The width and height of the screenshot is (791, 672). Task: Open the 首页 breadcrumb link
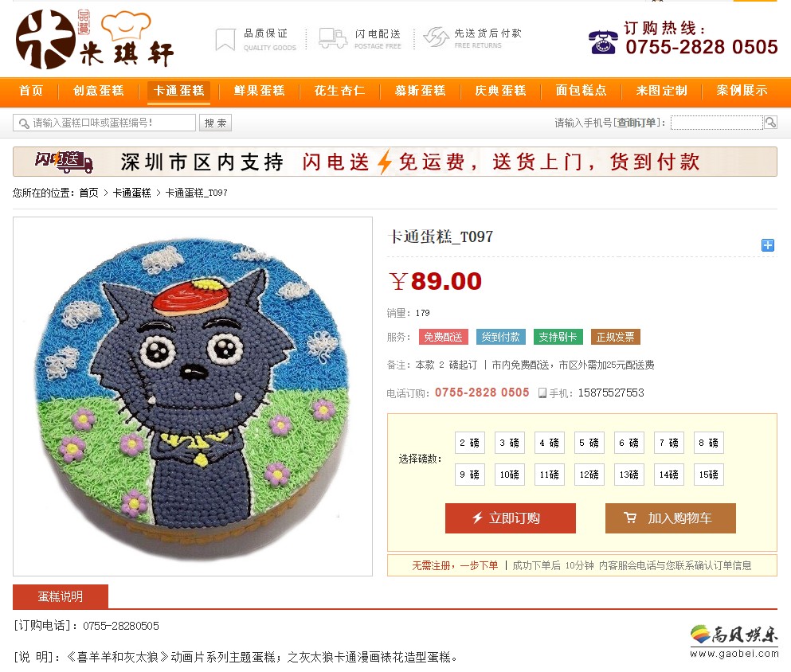(88, 193)
